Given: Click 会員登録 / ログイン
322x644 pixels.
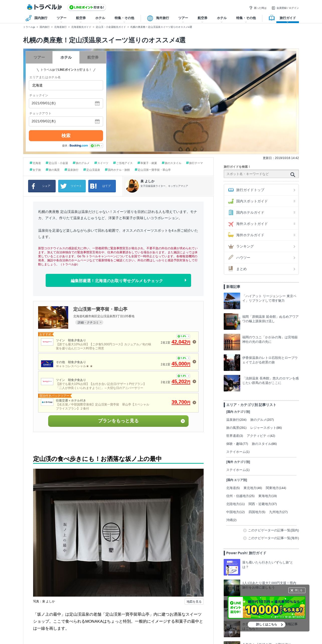Looking at the screenshot, I should [x=285, y=8].
